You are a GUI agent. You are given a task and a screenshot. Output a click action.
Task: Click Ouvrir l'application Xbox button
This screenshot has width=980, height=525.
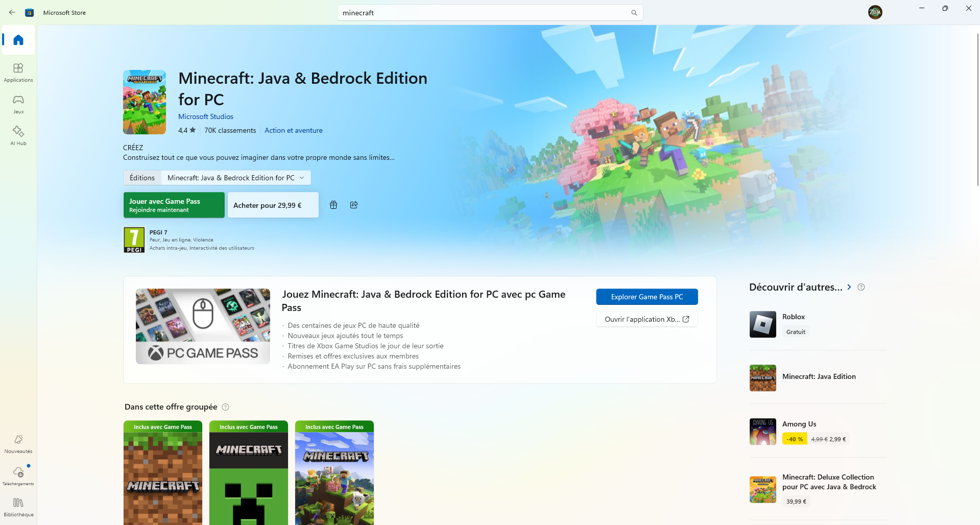[647, 319]
